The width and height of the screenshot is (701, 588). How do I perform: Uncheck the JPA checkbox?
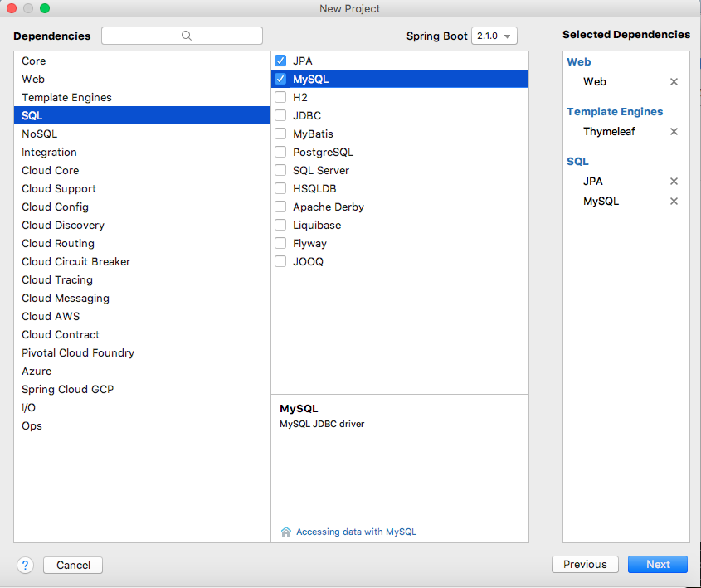point(280,61)
